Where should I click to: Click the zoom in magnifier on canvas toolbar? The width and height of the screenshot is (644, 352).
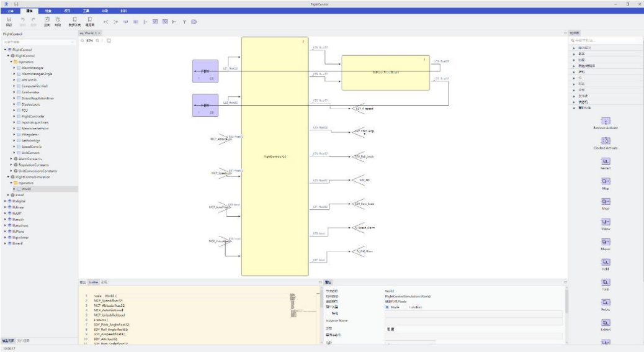click(97, 40)
